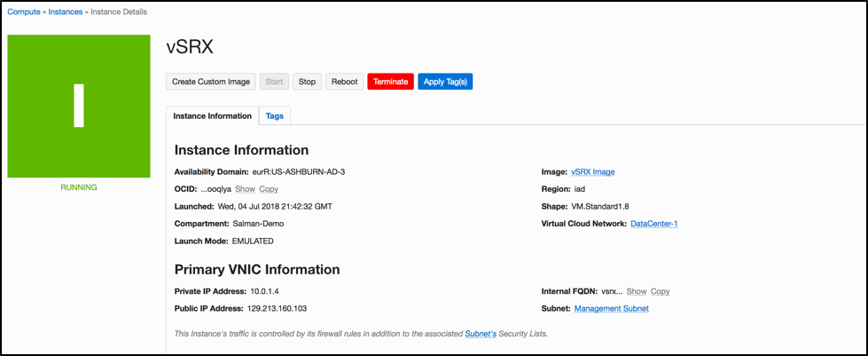Go to Instances breadcrumb link
This screenshot has height=356, width=868.
[x=65, y=12]
